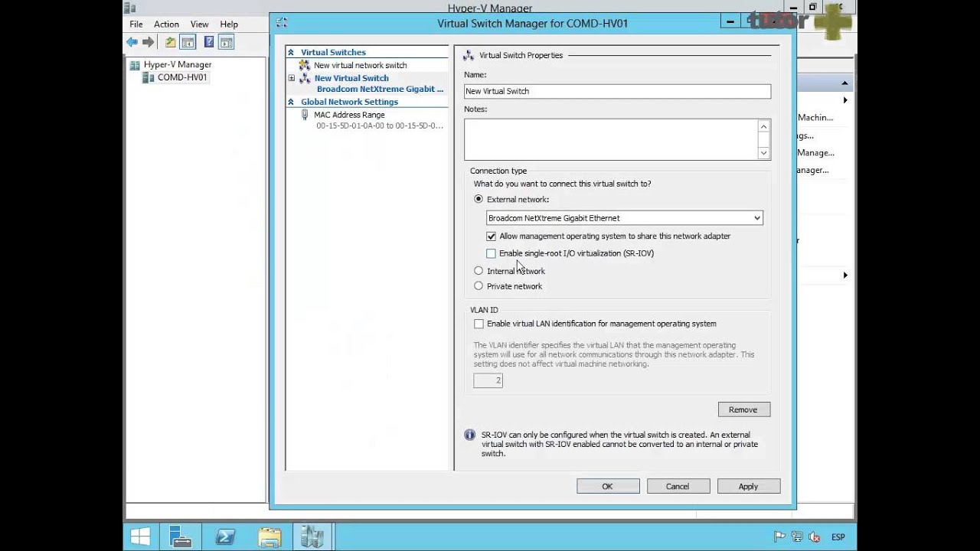Collapse the Global Network Settings section

pos(291,102)
